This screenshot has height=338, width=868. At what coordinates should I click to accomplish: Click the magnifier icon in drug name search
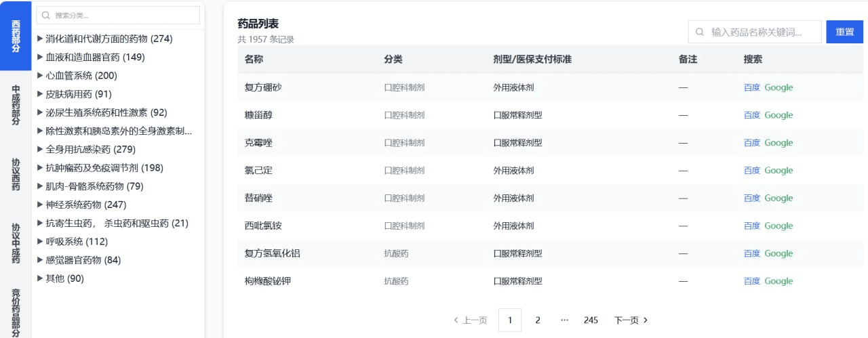click(x=700, y=32)
